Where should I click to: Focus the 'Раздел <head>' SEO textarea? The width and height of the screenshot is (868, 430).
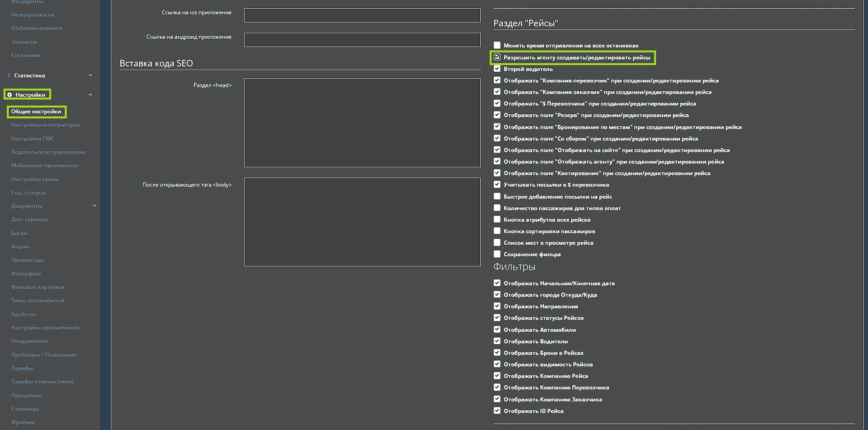point(362,123)
